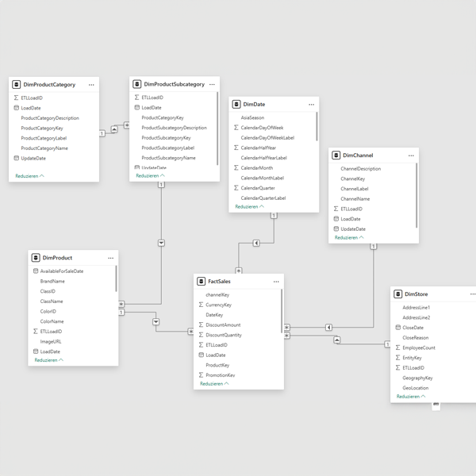Collapse the DimStore table via Reduzieren
Image resolution: width=476 pixels, height=476 pixels.
coord(411,397)
